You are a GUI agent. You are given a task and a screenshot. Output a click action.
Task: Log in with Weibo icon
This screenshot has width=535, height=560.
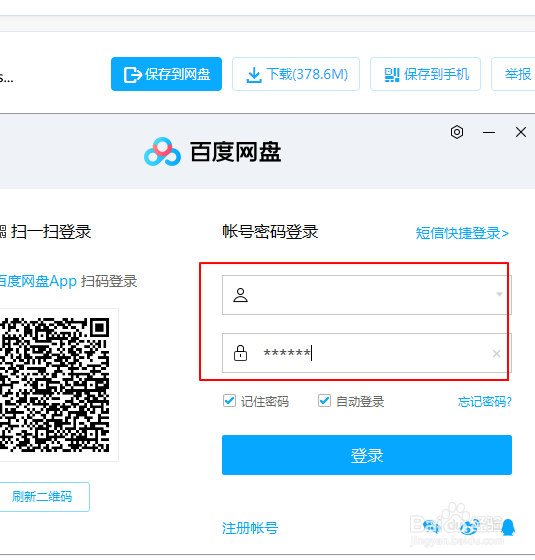(469, 527)
